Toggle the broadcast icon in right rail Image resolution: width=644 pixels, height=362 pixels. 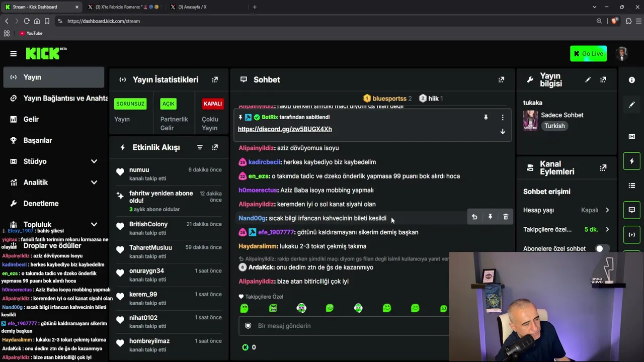(632, 235)
